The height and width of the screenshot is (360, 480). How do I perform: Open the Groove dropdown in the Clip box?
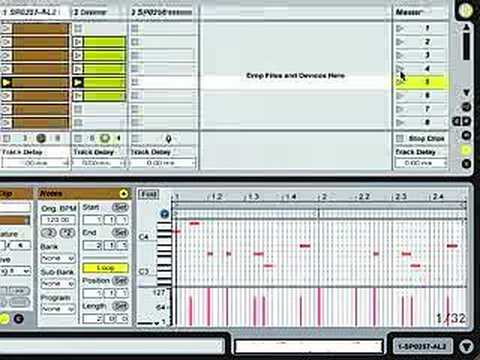click(x=15, y=271)
